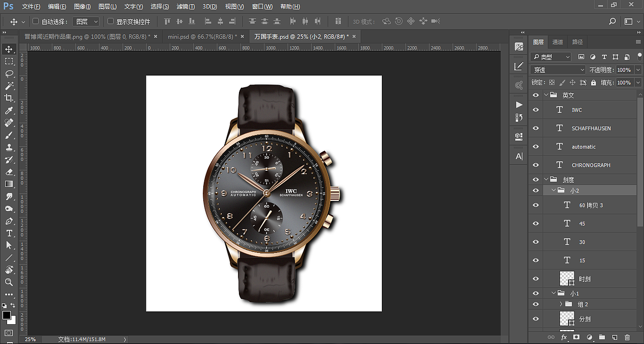Viewport: 644px width, 344px height.
Task: Select the Brush tool
Action: pos(9,135)
